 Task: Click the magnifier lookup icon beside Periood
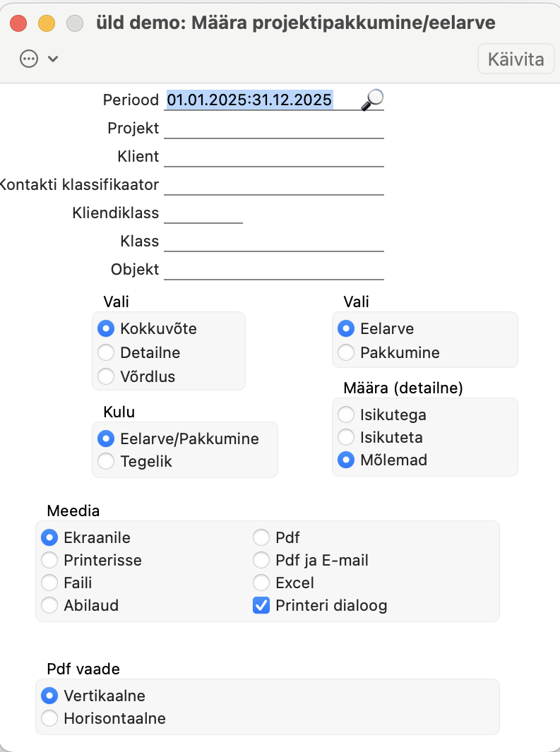click(372, 100)
